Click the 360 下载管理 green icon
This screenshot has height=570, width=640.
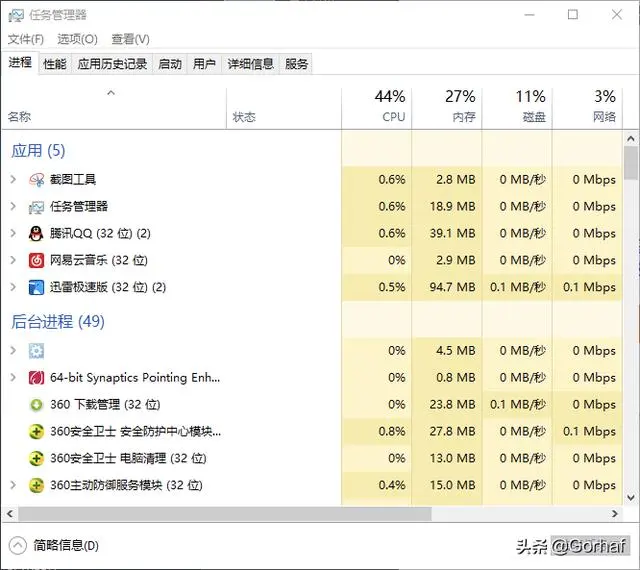click(x=36, y=405)
